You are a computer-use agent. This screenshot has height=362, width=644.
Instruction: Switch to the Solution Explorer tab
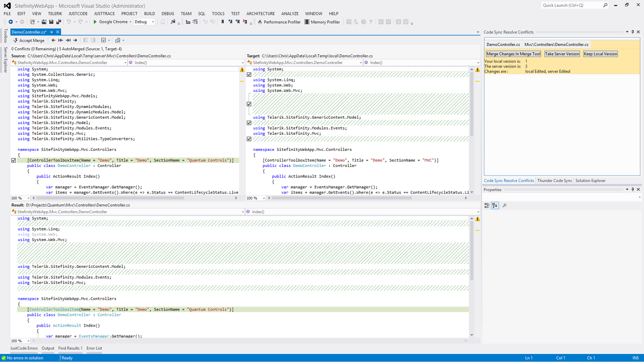coord(590,180)
